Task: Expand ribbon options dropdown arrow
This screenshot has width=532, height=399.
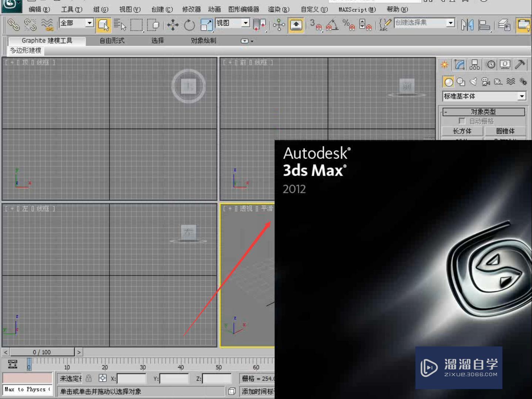Action: pyautogui.click(x=247, y=41)
